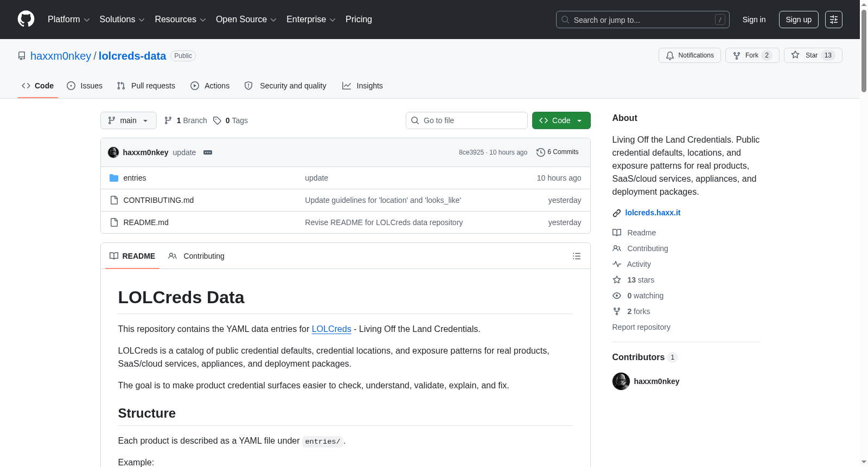Expand the Open Source menu
868x467 pixels.
coord(246,20)
